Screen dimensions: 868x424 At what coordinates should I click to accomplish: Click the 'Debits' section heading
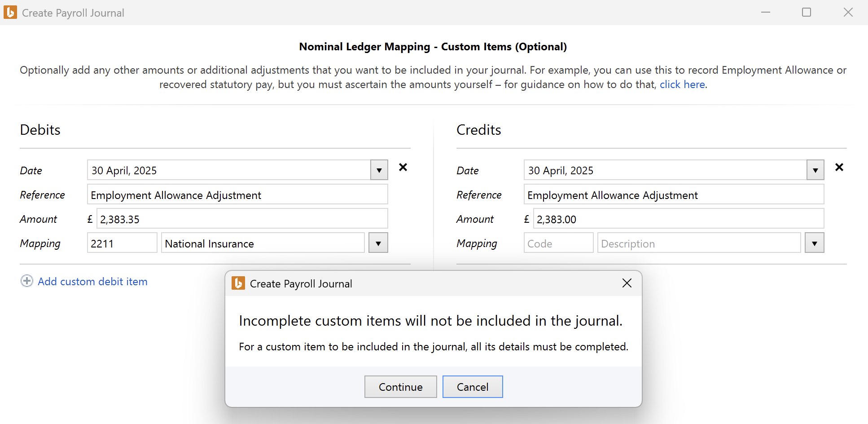click(40, 130)
